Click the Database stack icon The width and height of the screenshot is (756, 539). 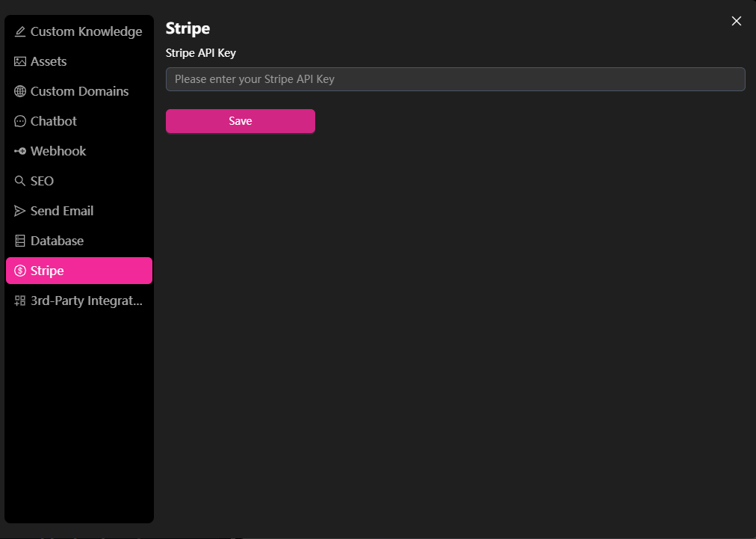click(20, 241)
